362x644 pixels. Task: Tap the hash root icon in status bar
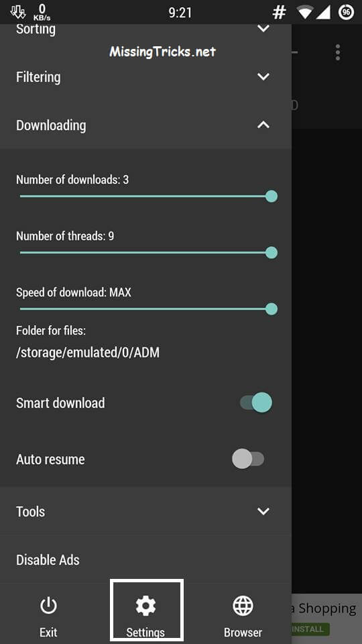[279, 13]
